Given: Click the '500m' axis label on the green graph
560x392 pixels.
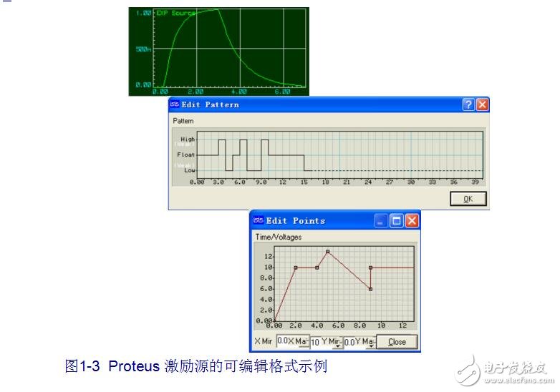Looking at the screenshot, I should coord(143,49).
